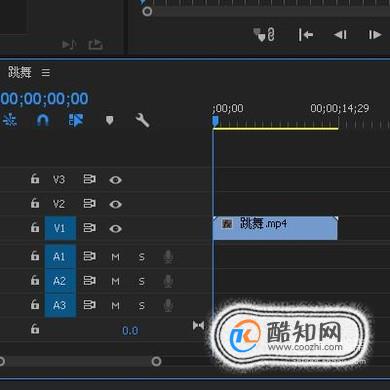Toggle Sync Lock on A2
This screenshot has height=390, width=390.
click(x=89, y=281)
